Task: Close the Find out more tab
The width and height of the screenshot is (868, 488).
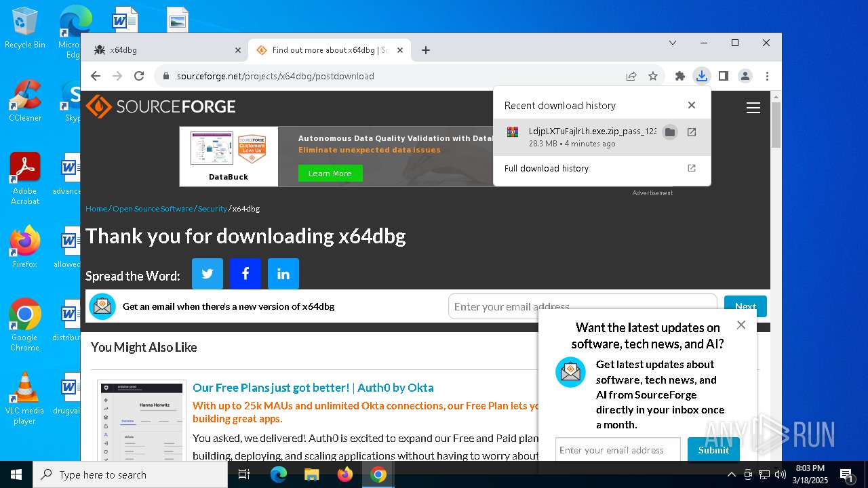Action: point(400,50)
